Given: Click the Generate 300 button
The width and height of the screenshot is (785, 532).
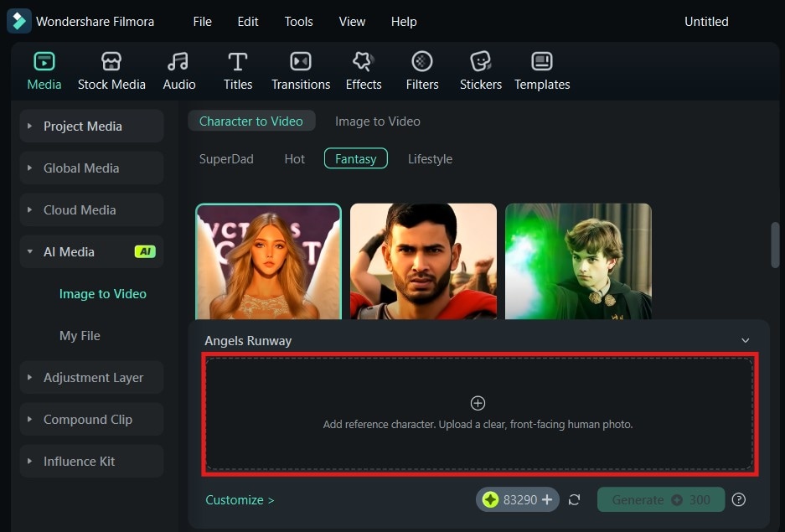Looking at the screenshot, I should [661, 499].
